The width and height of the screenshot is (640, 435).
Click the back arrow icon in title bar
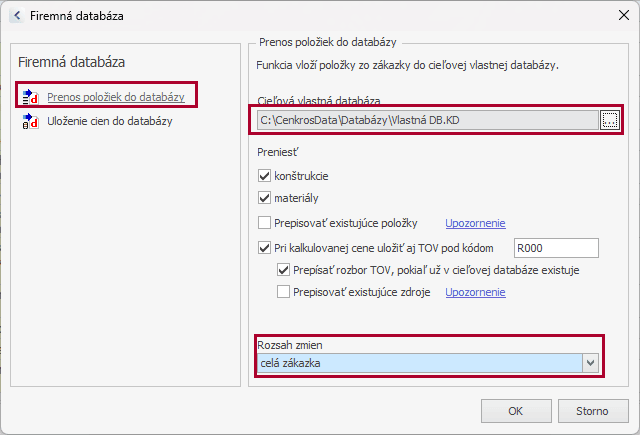pos(16,16)
